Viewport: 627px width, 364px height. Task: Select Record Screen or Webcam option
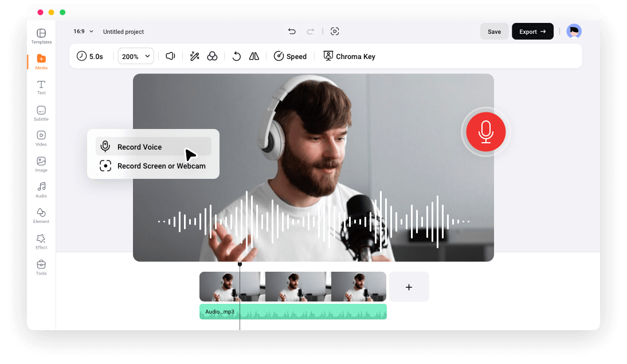point(153,166)
